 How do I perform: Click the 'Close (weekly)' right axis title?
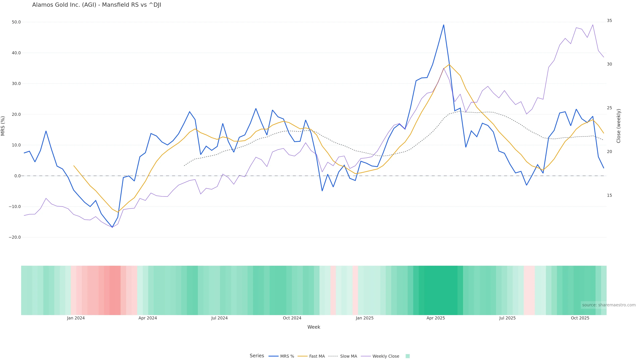pyautogui.click(x=619, y=126)
